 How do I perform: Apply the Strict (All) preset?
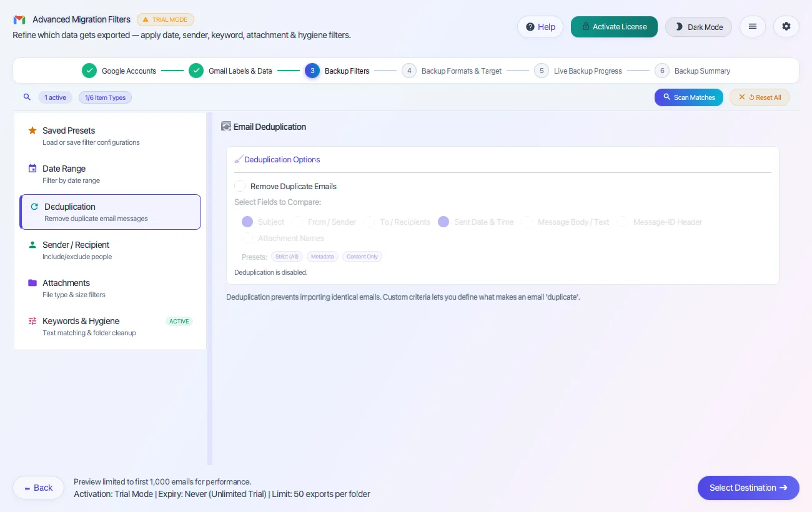pyautogui.click(x=288, y=257)
